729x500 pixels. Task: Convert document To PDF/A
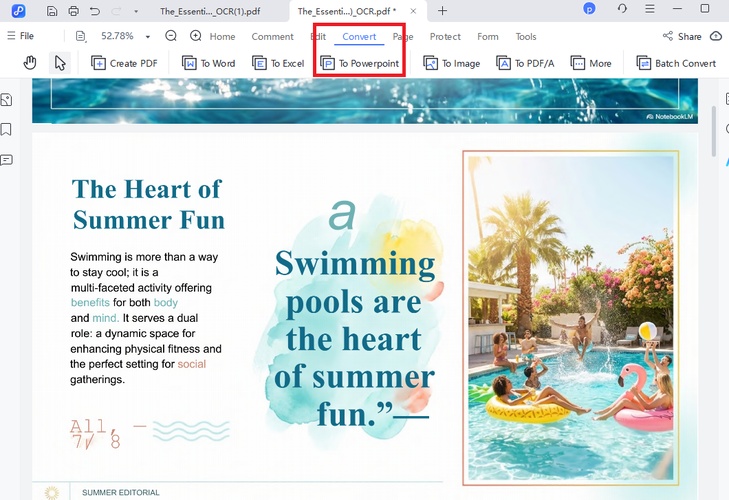tap(525, 63)
